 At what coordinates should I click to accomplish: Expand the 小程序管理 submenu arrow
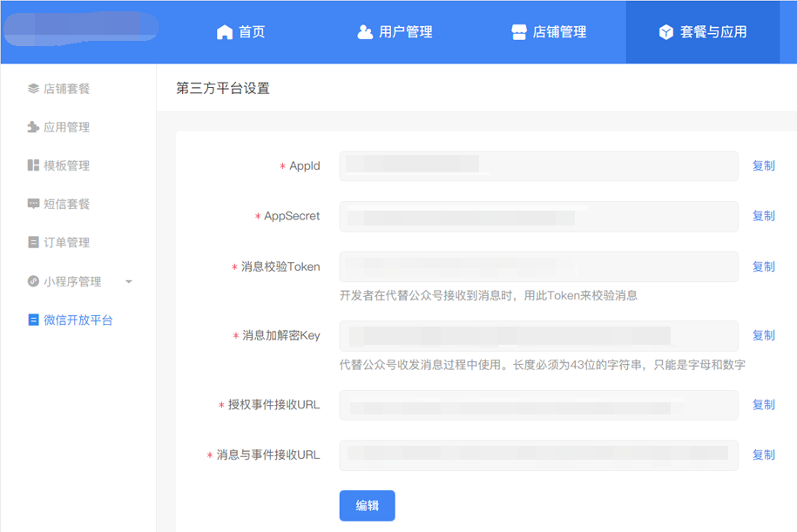pyautogui.click(x=129, y=282)
